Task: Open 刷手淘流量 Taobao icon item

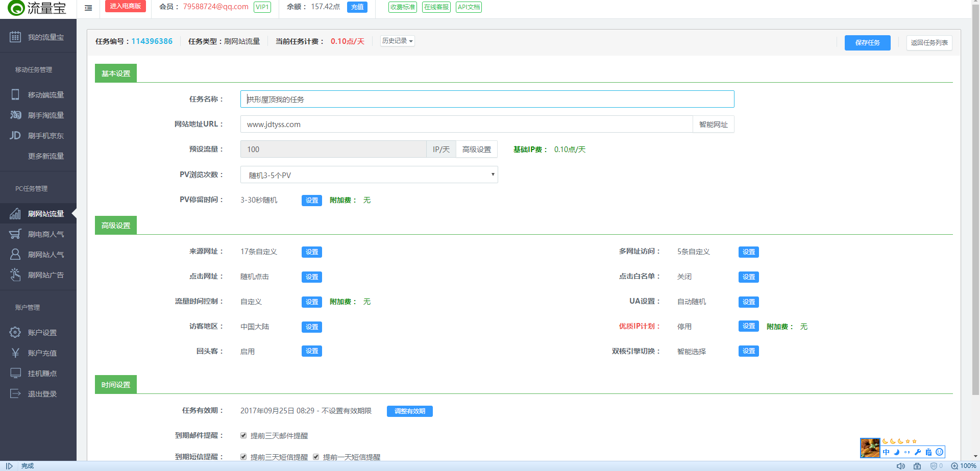Action: [15, 115]
